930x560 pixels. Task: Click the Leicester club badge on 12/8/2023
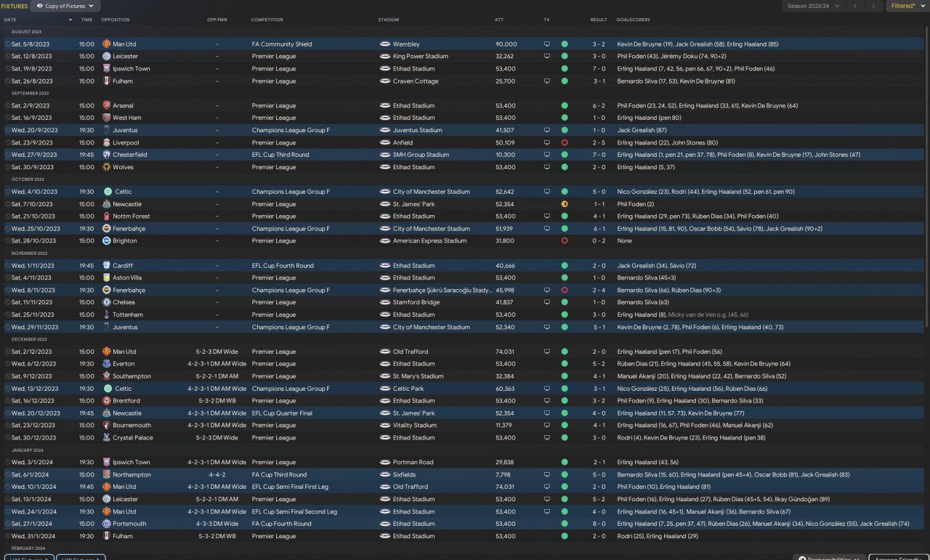coord(106,57)
